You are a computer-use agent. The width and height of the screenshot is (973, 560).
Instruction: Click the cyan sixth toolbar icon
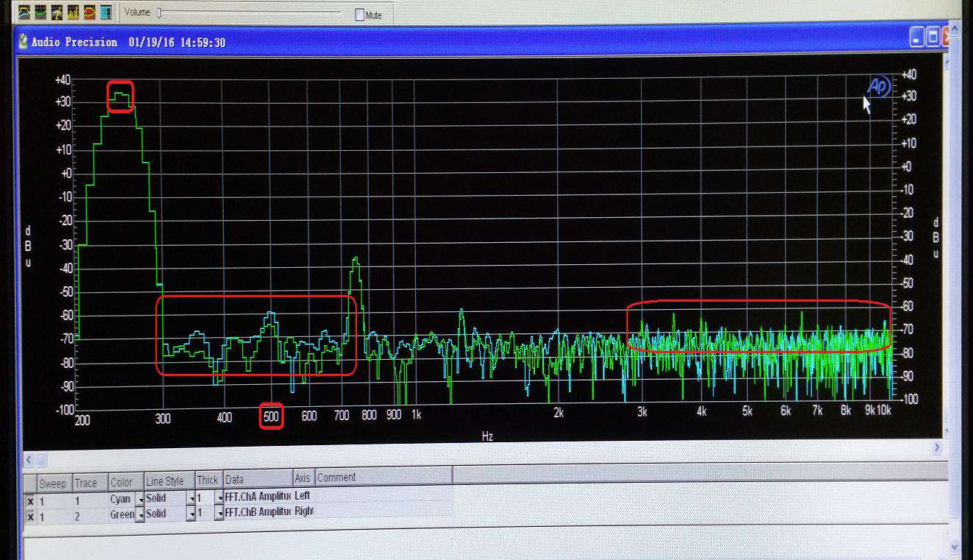point(105,13)
